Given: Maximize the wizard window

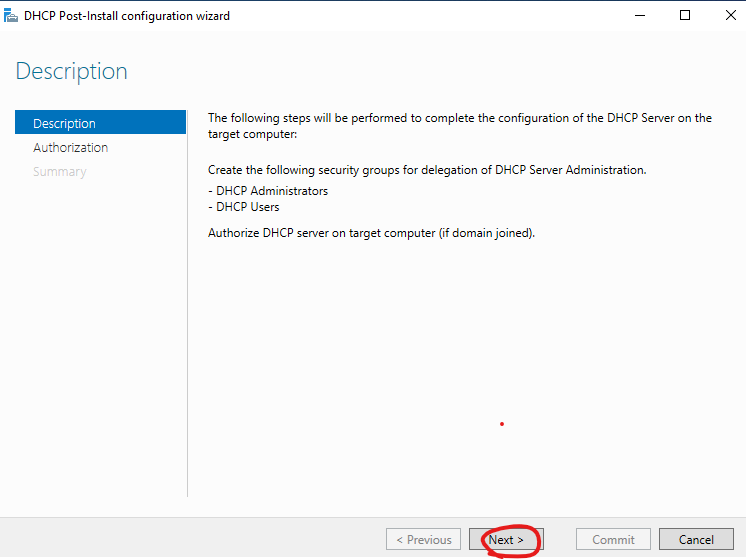Looking at the screenshot, I should 685,15.
